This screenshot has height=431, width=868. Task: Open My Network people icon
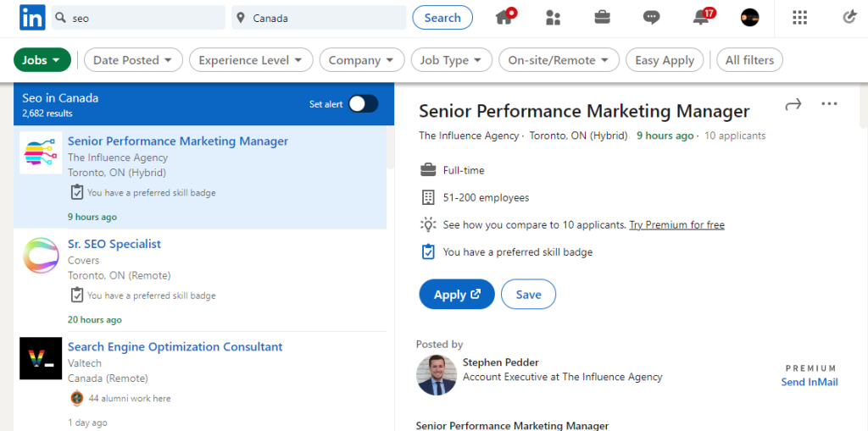pyautogui.click(x=553, y=18)
